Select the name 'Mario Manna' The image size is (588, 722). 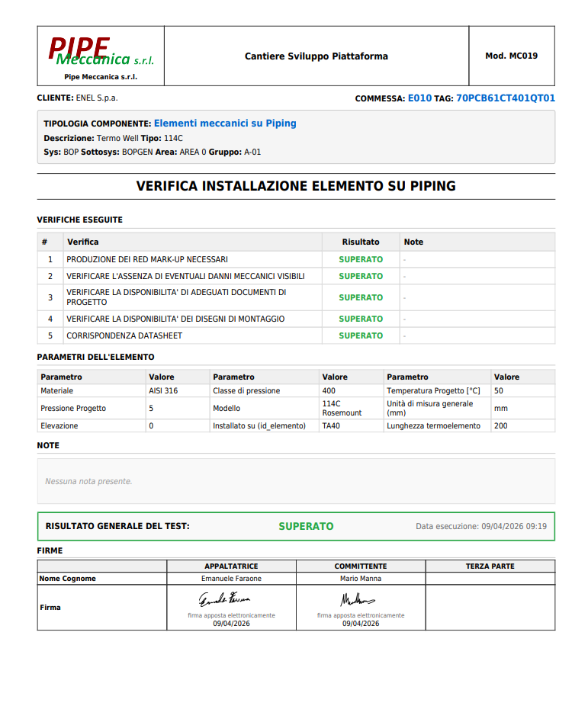[x=361, y=579]
